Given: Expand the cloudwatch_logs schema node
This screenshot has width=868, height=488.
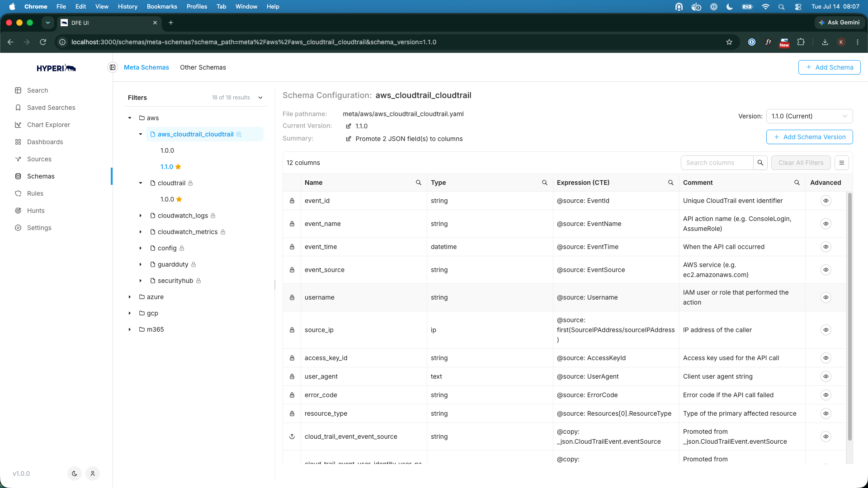Looking at the screenshot, I should 141,216.
